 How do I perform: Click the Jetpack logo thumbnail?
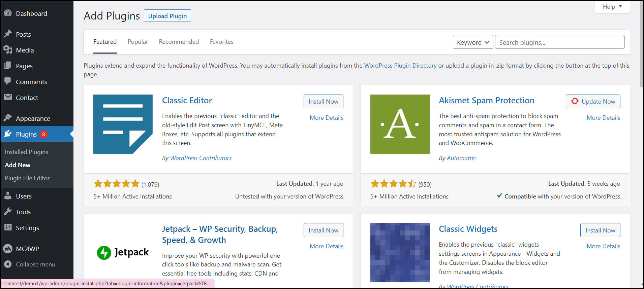point(123,252)
